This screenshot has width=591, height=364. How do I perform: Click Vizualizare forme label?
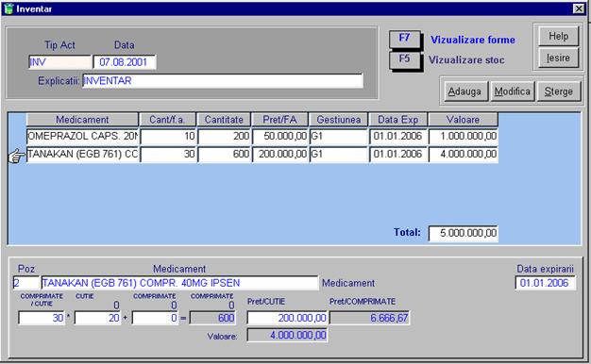473,40
